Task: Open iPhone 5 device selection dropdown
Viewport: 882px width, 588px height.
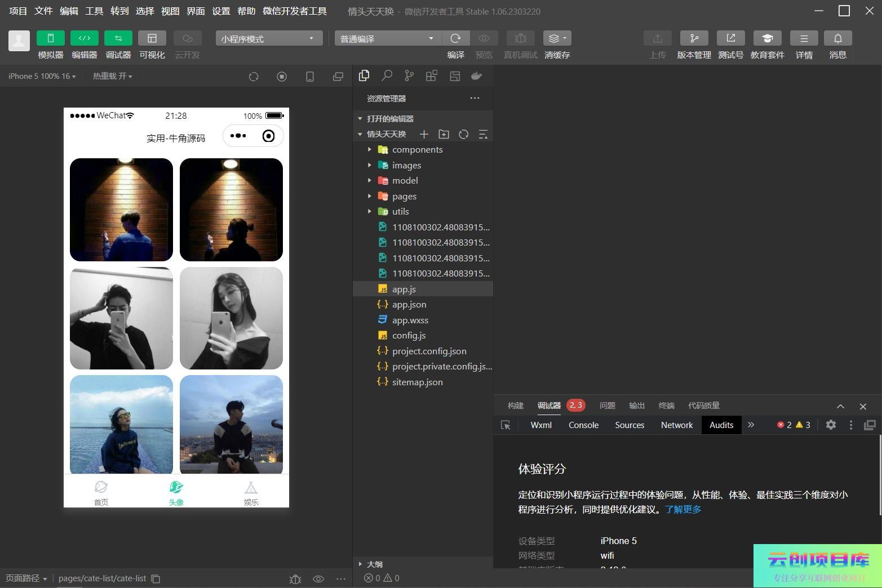Action: pos(42,76)
